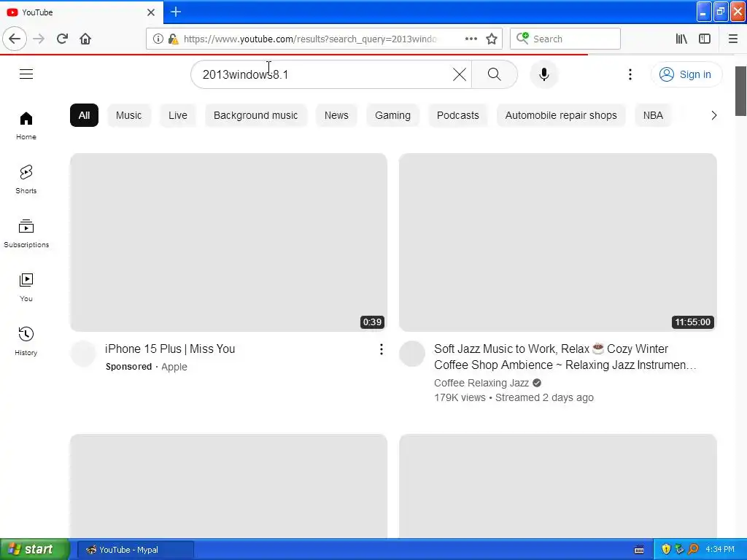Image resolution: width=747 pixels, height=560 pixels.
Task: Select Automobile repair shops chip
Action: (561, 115)
